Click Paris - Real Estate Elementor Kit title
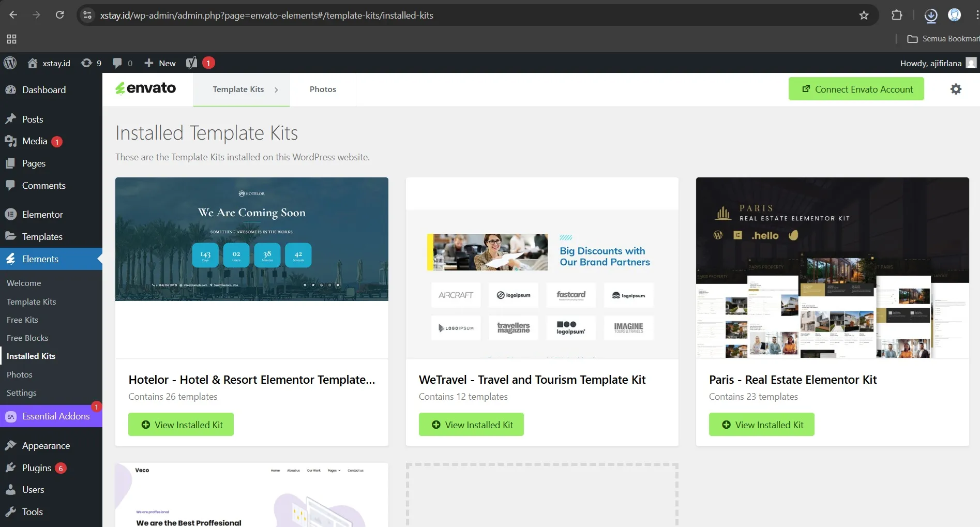This screenshot has width=980, height=527. click(793, 380)
